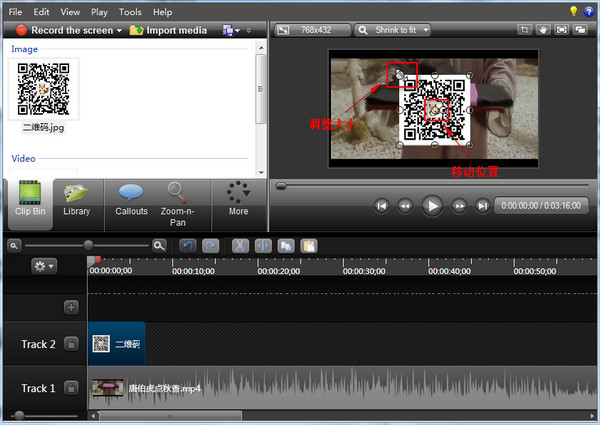Click the timeline zoom in magnifier
Viewport: 600px width, 425px height.
[159, 246]
